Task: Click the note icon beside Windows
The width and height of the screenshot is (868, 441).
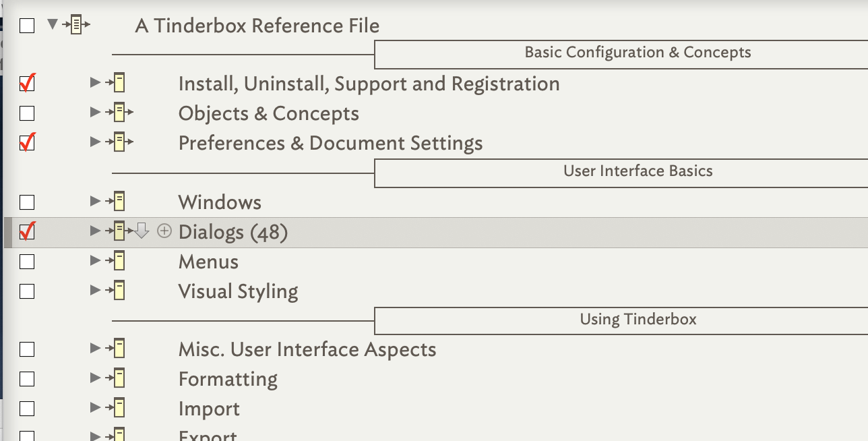Action: tap(119, 201)
